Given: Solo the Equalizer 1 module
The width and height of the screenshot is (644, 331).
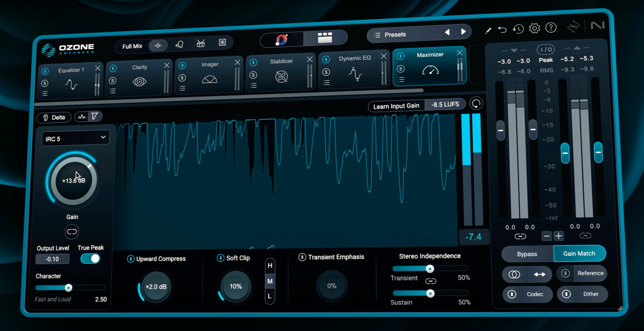Looking at the screenshot, I should (x=45, y=83).
